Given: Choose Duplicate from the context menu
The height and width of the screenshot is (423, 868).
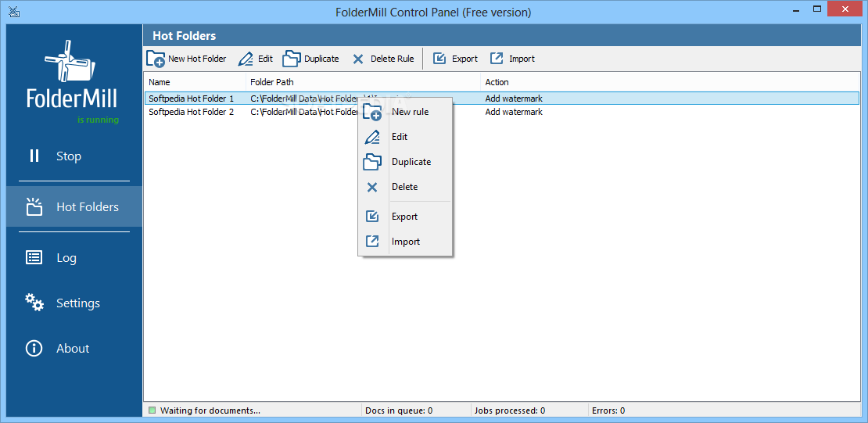Looking at the screenshot, I should pos(411,162).
